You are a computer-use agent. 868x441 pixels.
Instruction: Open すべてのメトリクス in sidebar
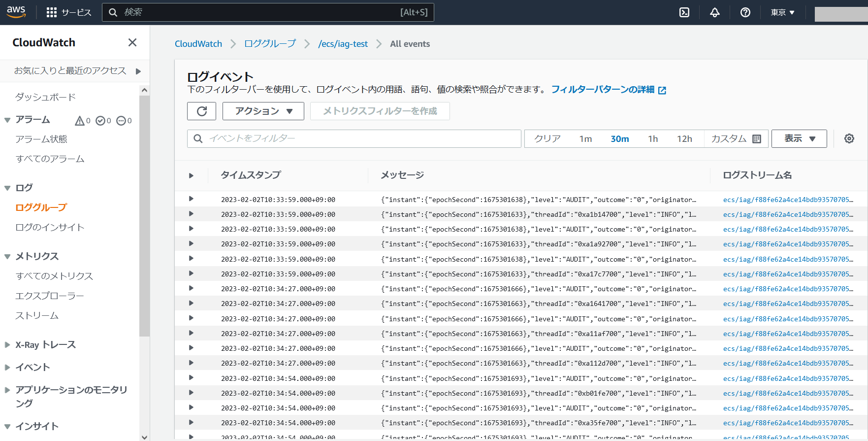click(55, 276)
